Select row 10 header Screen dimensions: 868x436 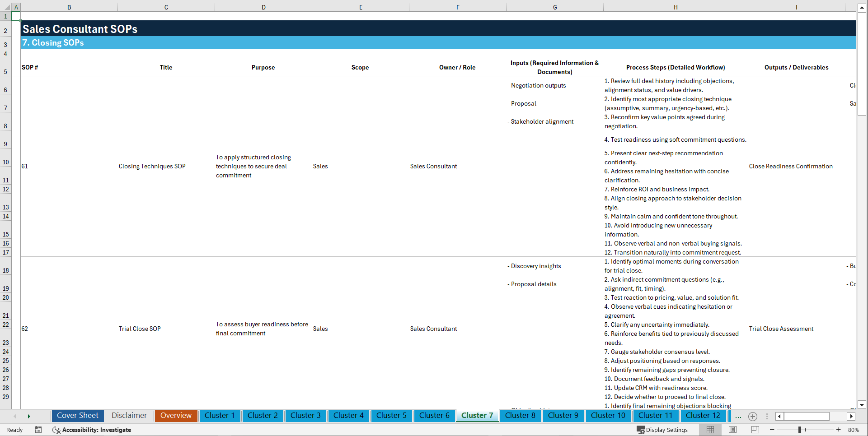click(x=6, y=162)
